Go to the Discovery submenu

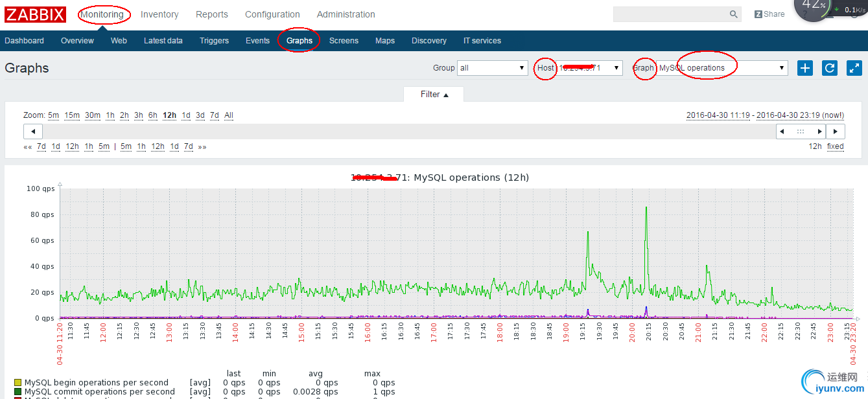click(x=429, y=41)
